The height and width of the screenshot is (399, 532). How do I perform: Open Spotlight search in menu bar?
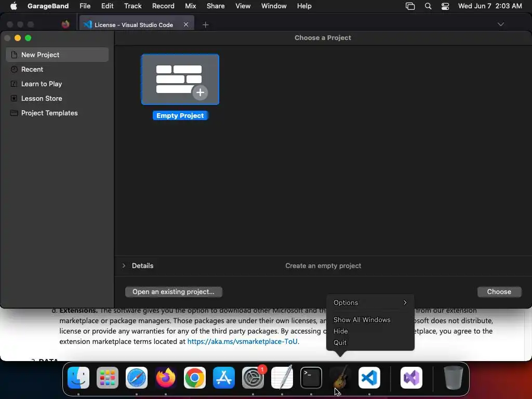point(428,6)
